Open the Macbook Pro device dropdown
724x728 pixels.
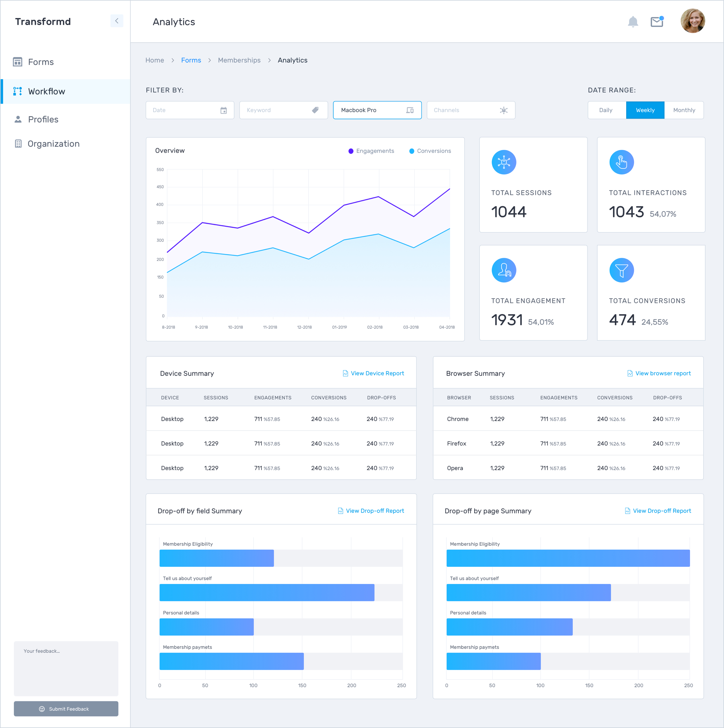click(377, 110)
